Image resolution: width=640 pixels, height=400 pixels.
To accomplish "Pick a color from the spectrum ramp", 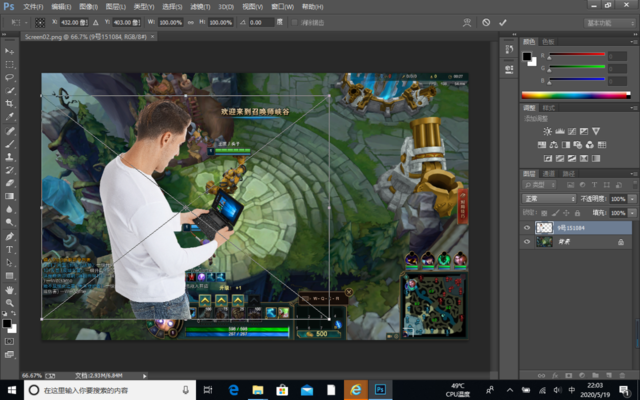I will 576,96.
